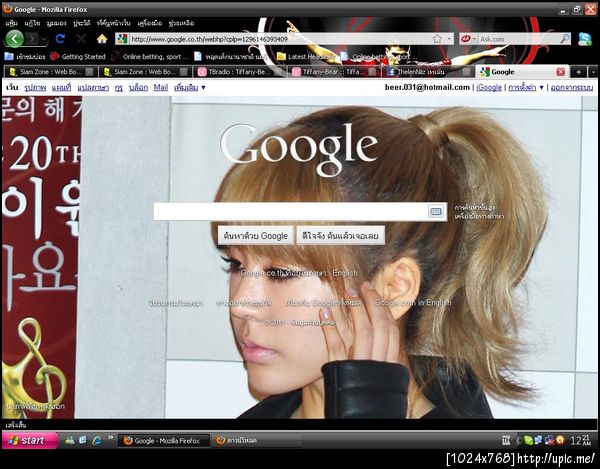This screenshot has width=600, height=469.
Task: Click the Google site favicon in the address bar
Action: tap(122, 39)
